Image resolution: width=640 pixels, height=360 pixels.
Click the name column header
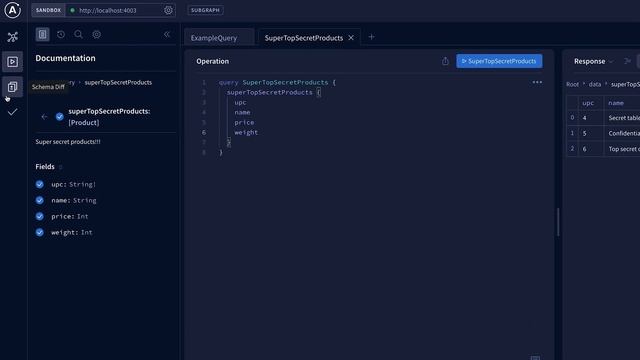[616, 103]
